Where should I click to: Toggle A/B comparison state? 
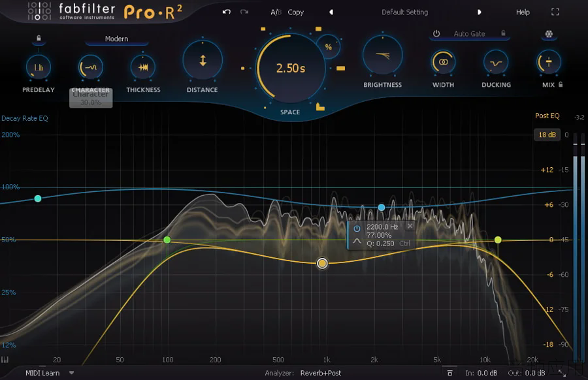[x=276, y=12]
